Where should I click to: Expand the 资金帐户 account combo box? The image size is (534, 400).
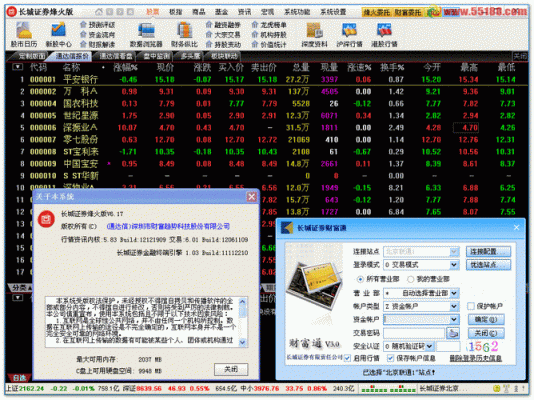[x=454, y=319]
